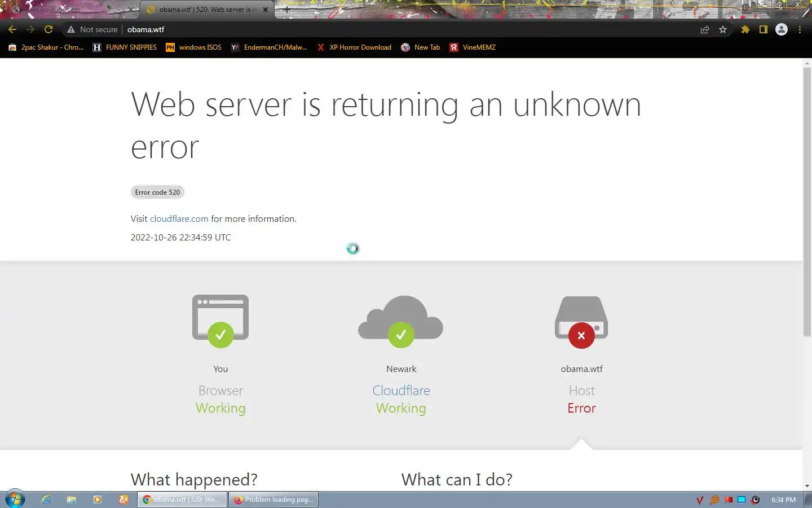Image resolution: width=812 pixels, height=508 pixels.
Task: Click the Error code 520 badge
Action: (157, 192)
